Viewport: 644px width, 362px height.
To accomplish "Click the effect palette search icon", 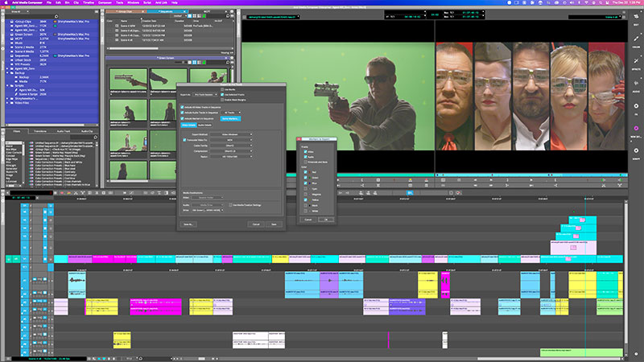I will point(95,137).
